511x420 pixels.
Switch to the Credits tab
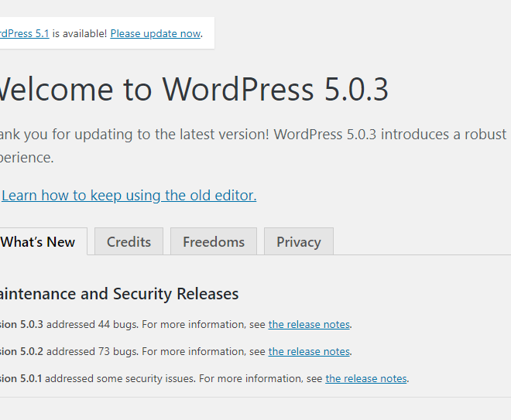click(129, 241)
